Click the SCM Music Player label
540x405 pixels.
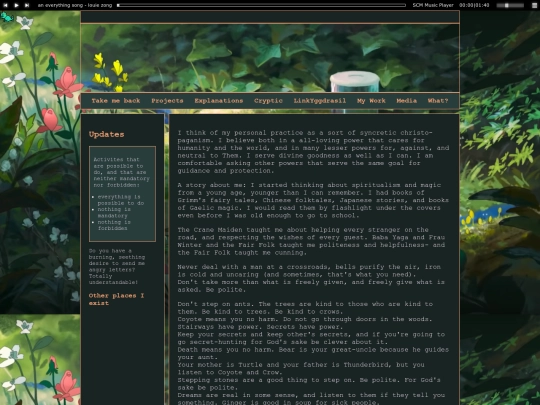click(x=433, y=5)
